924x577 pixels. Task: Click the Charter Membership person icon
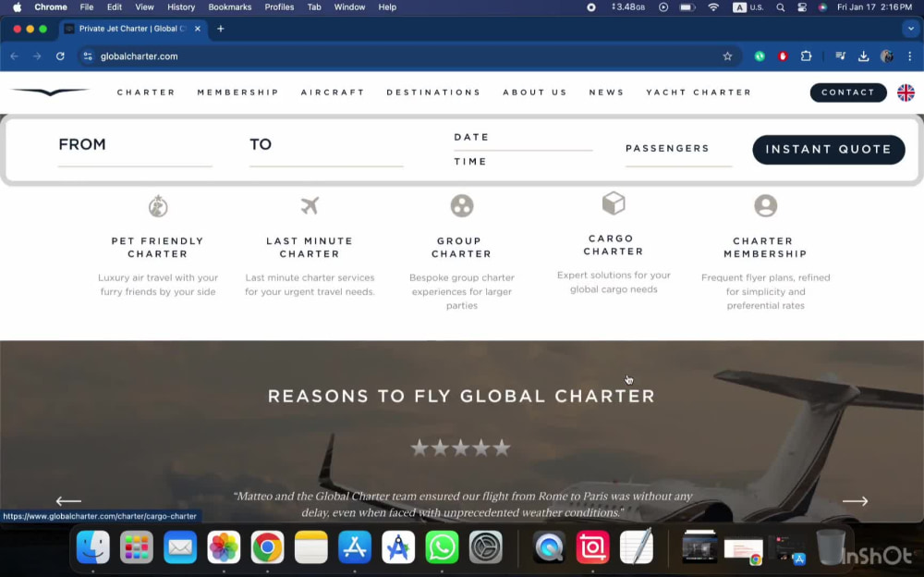pos(765,206)
